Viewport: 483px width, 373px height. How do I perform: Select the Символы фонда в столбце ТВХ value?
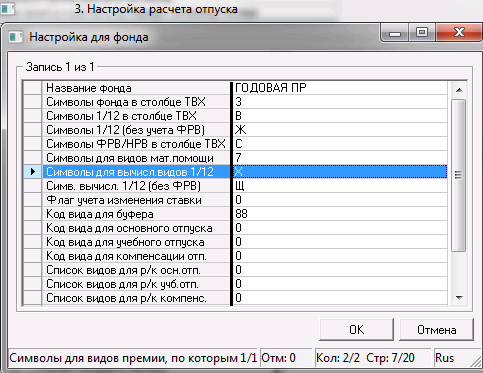[340, 102]
